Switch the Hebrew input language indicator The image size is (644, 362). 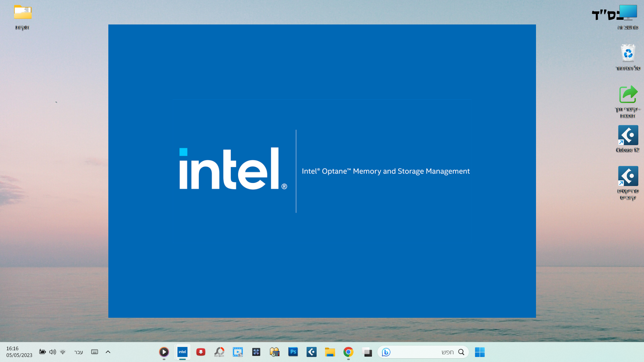click(78, 352)
